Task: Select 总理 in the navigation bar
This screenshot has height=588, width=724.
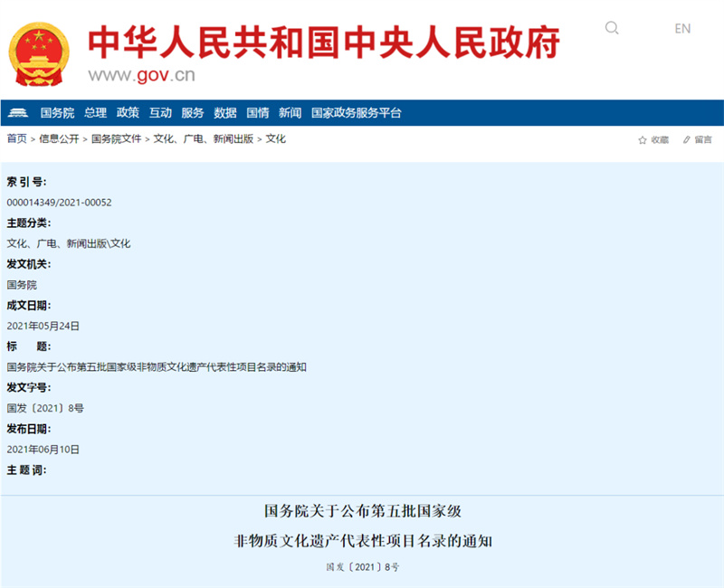Action: point(95,113)
